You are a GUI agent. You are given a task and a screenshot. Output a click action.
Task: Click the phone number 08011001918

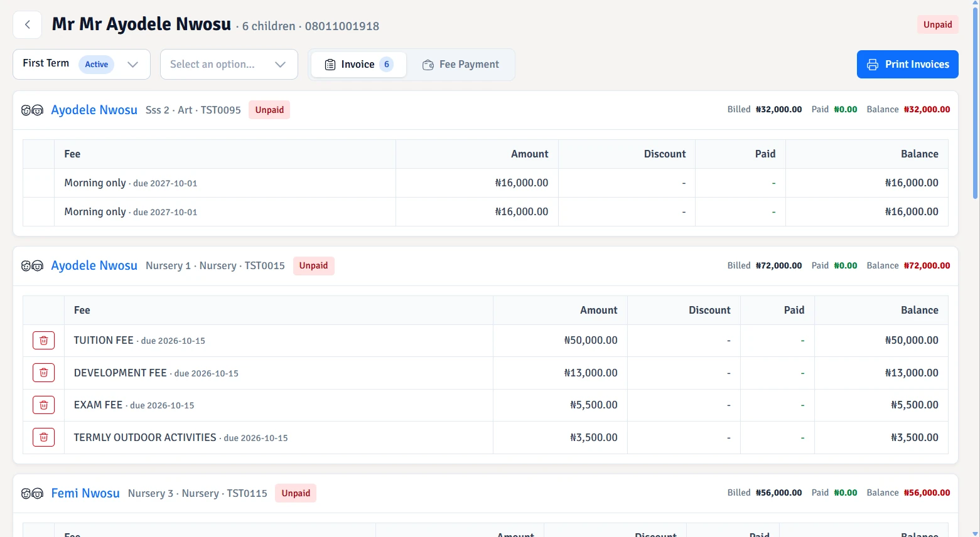click(342, 26)
